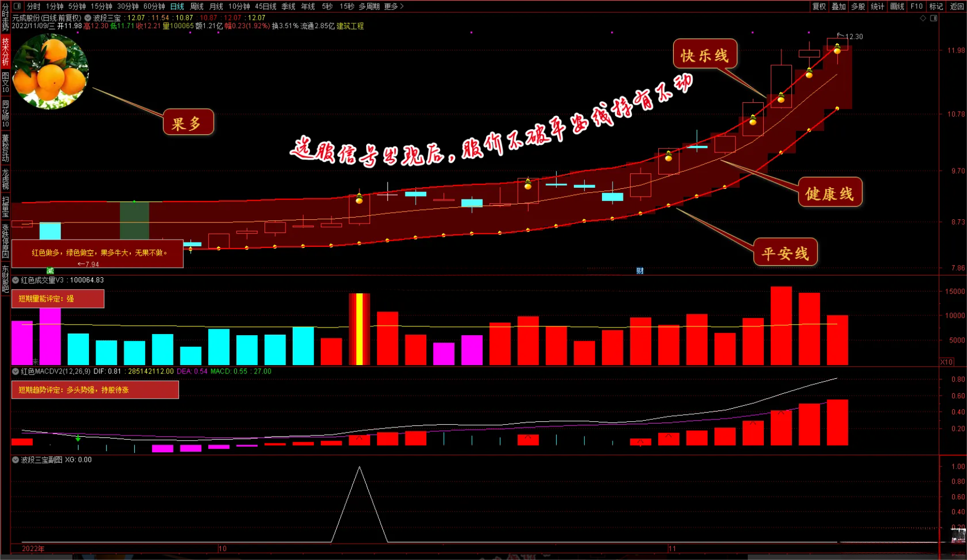Switch to 分时 period tab
Image resolution: width=967 pixels, height=560 pixels.
[33, 6]
